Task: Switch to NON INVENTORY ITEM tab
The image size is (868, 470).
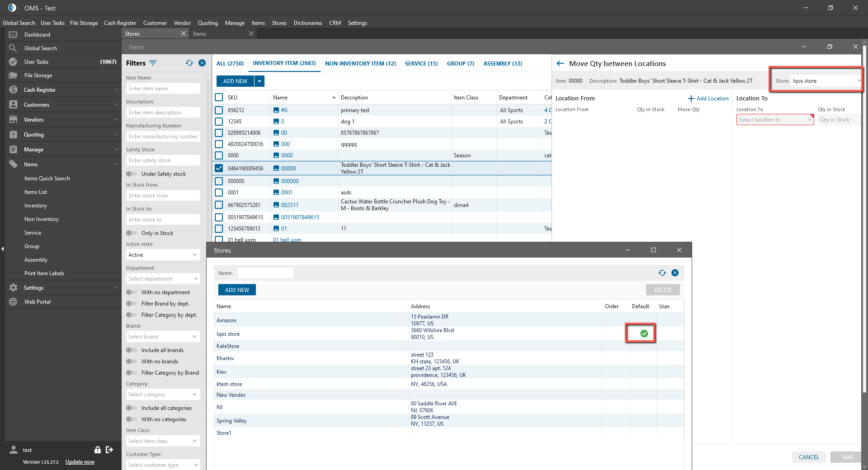Action: point(360,64)
